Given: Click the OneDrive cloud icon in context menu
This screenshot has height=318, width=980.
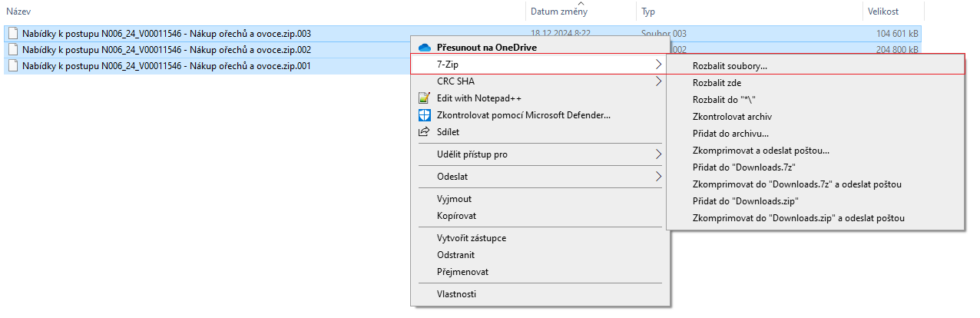Looking at the screenshot, I should (424, 48).
